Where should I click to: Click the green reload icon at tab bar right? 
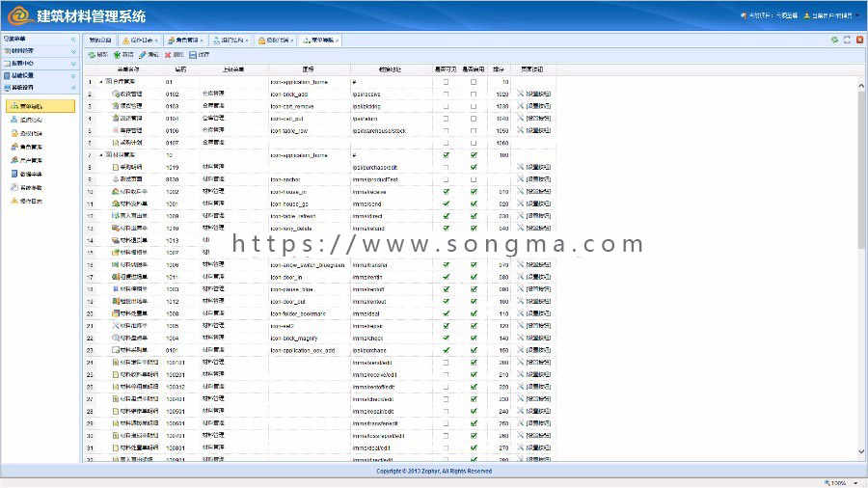click(x=835, y=40)
